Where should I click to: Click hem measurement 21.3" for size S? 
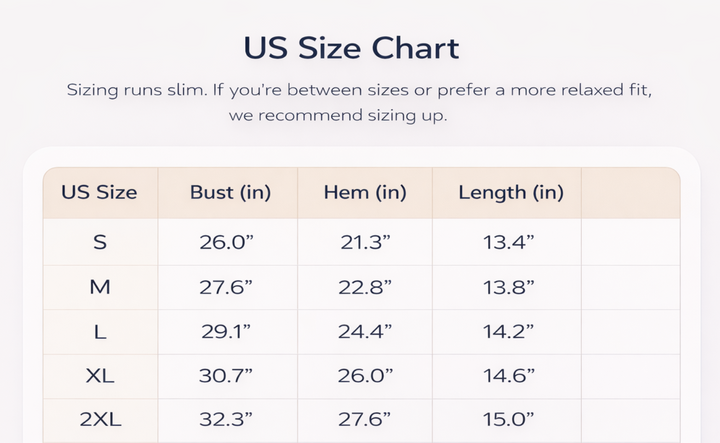365,242
